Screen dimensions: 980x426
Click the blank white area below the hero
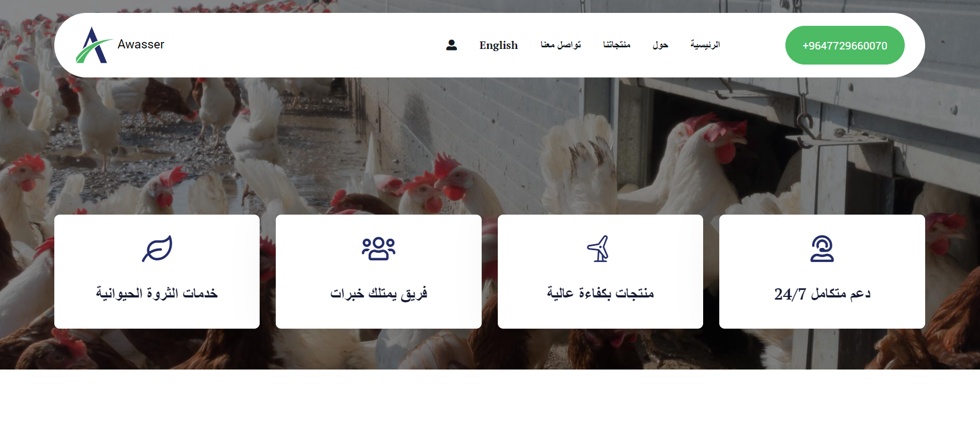[490, 398]
